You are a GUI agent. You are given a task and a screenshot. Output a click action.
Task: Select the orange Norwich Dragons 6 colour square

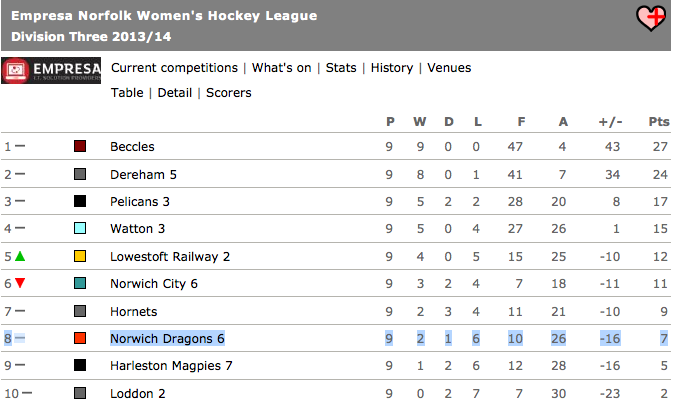point(80,338)
